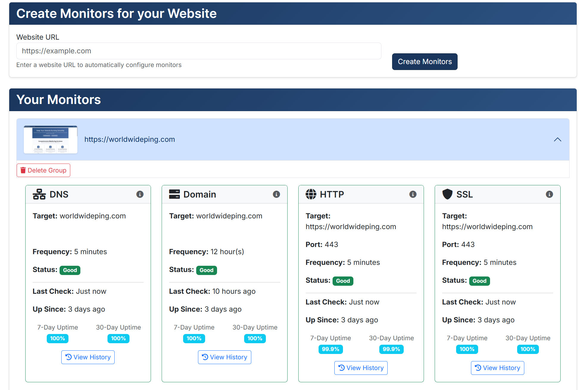Select the https://worldwideping.com group header

130,139
